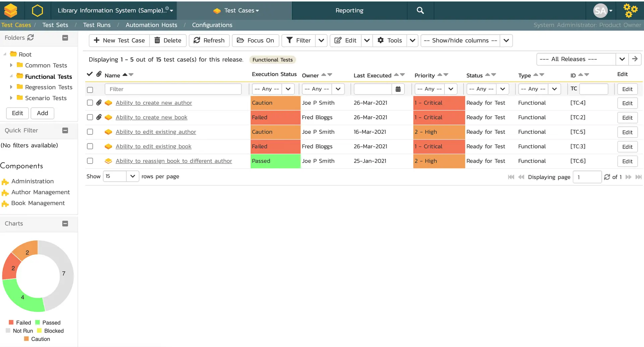Click the search magnifier icon in header

420,10
